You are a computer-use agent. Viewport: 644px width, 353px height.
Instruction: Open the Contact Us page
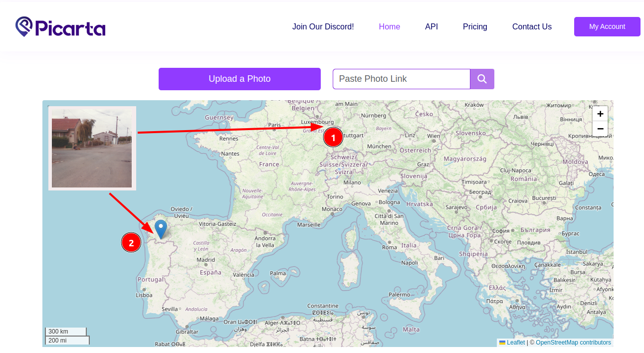click(532, 27)
